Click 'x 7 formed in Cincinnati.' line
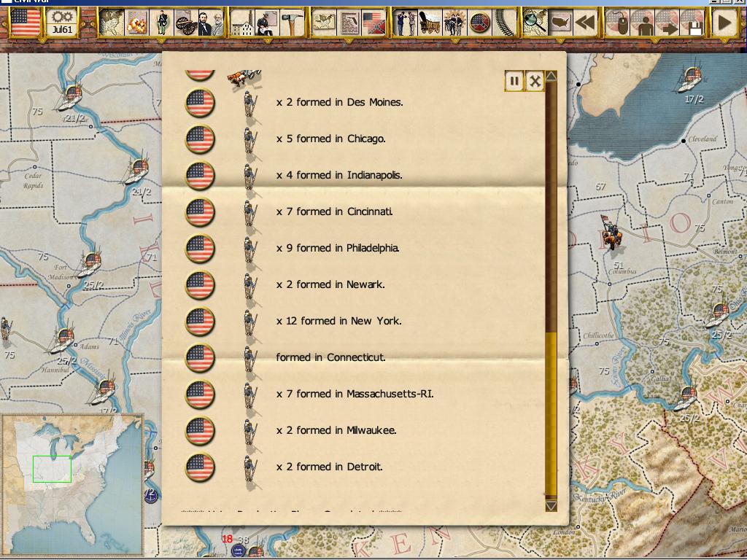The image size is (747, 560). coord(334,211)
